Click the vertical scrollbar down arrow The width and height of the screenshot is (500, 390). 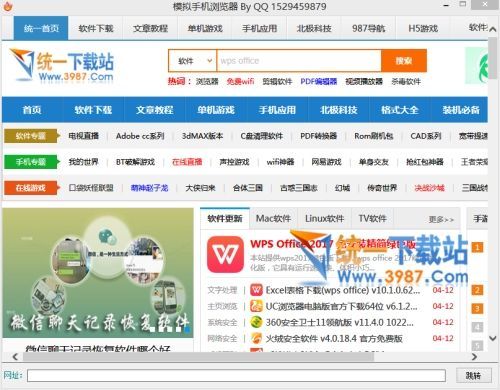(493, 338)
